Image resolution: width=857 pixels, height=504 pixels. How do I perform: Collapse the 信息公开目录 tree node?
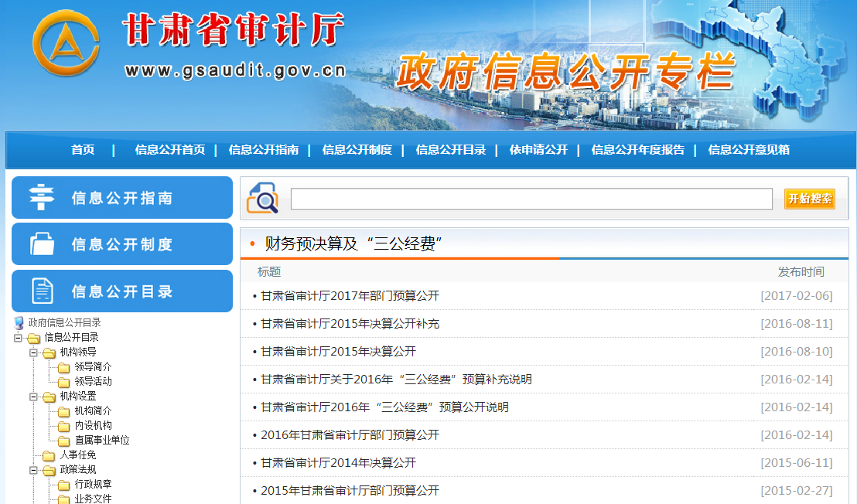(x=18, y=338)
